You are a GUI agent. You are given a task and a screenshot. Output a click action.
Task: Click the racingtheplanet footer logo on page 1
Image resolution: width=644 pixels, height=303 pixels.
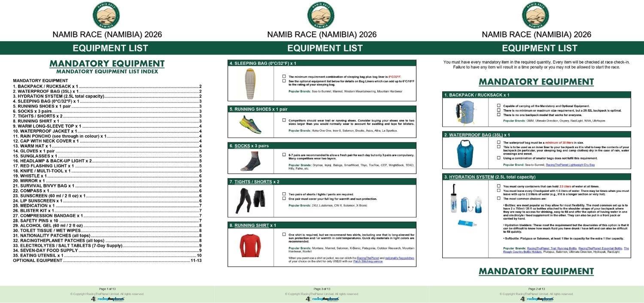(x=107, y=299)
